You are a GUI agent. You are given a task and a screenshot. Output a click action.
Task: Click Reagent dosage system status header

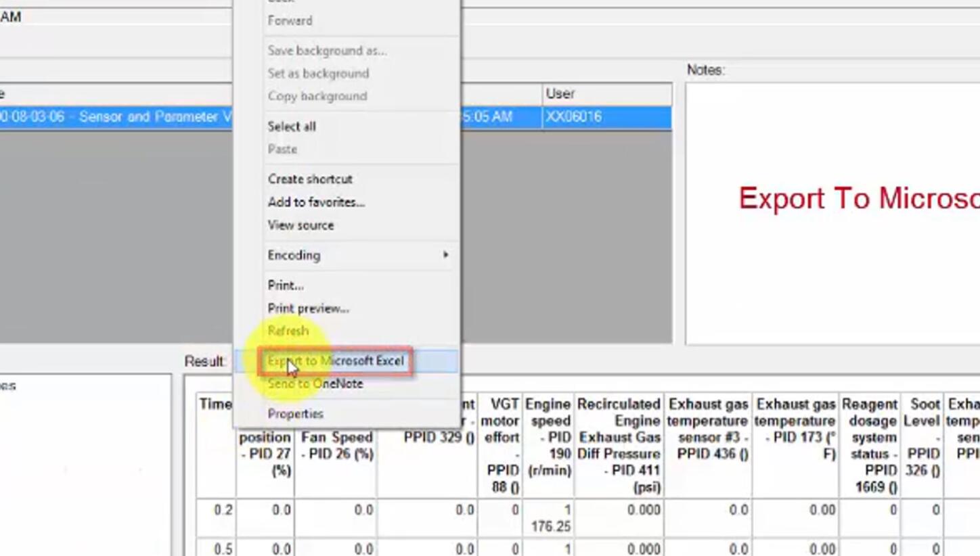coord(870,445)
